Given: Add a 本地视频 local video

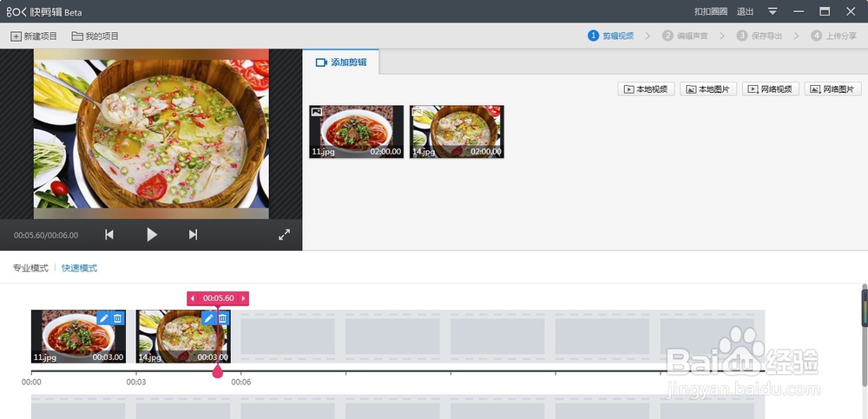Looking at the screenshot, I should pos(646,89).
